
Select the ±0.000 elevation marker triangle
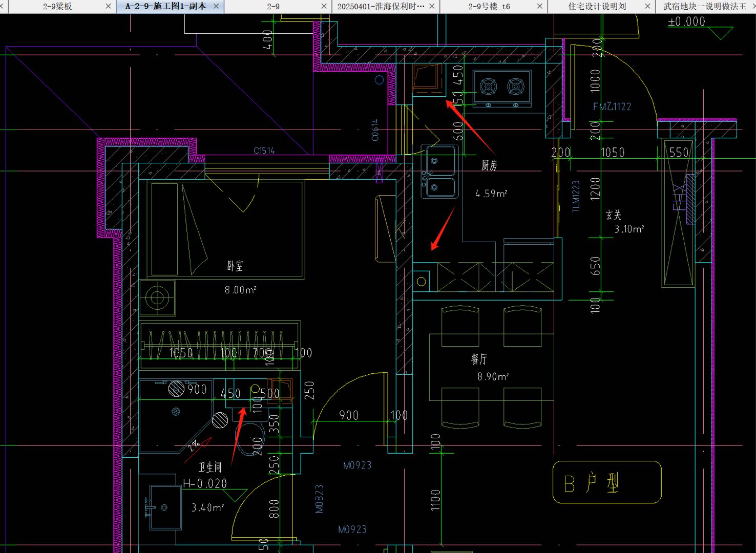tap(721, 34)
